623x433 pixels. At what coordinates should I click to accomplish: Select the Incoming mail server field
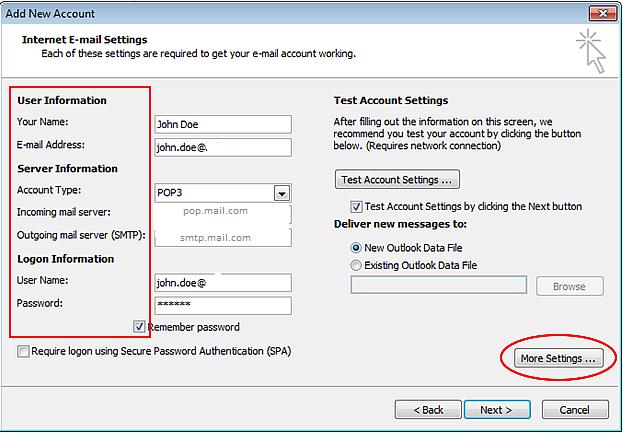222,214
